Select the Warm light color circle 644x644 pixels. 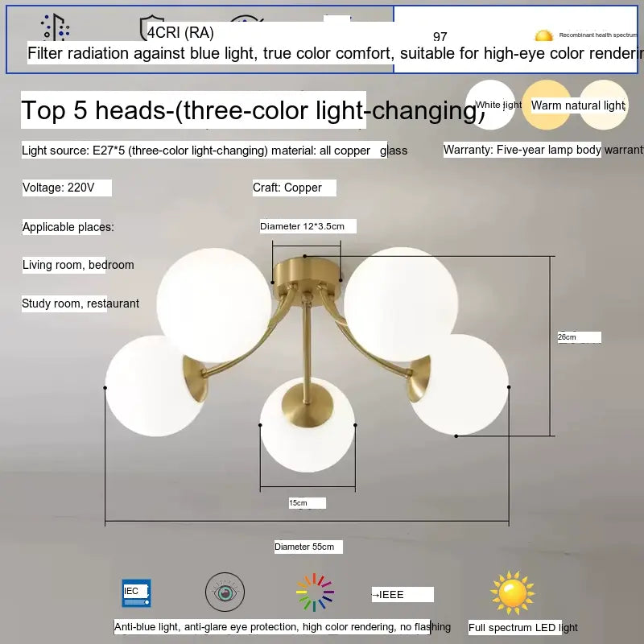546,105
